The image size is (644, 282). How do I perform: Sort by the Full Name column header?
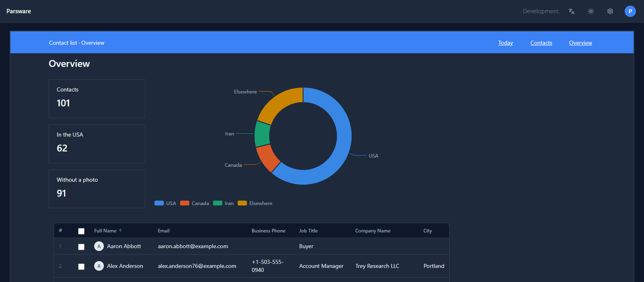[105, 231]
